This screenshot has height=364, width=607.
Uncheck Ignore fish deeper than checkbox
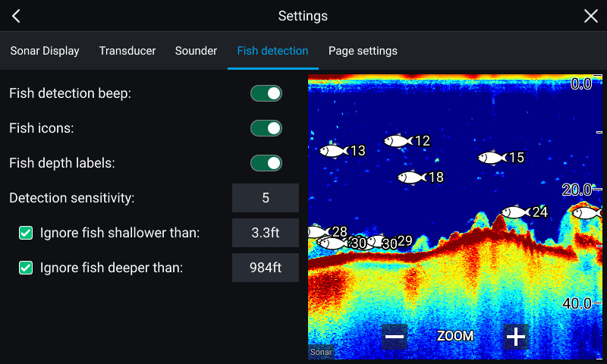tap(26, 267)
